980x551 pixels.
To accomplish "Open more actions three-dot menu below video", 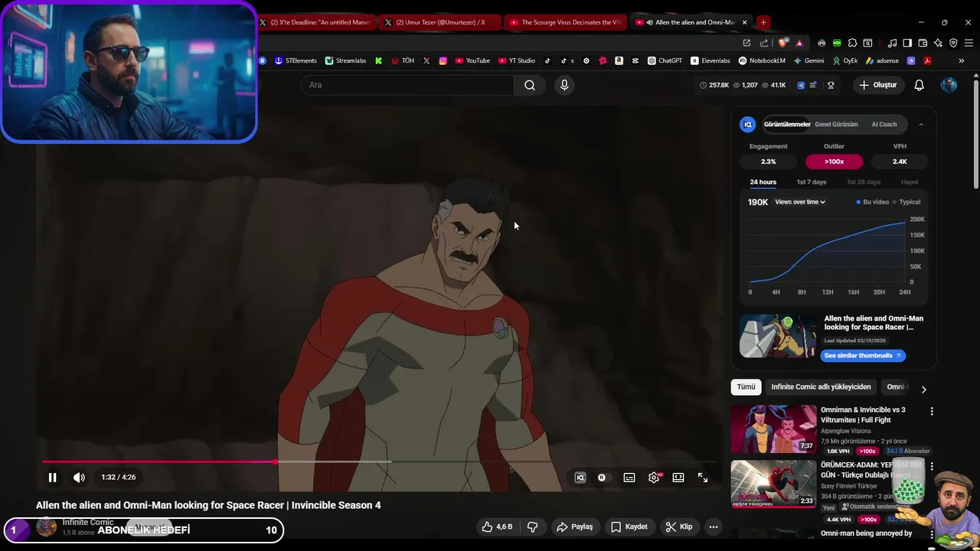I will click(714, 527).
